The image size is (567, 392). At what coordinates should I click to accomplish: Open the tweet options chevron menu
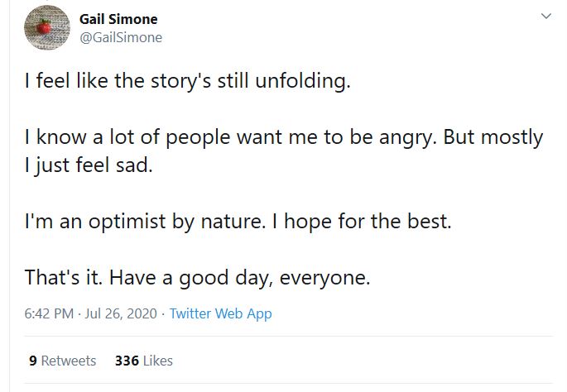tap(545, 16)
